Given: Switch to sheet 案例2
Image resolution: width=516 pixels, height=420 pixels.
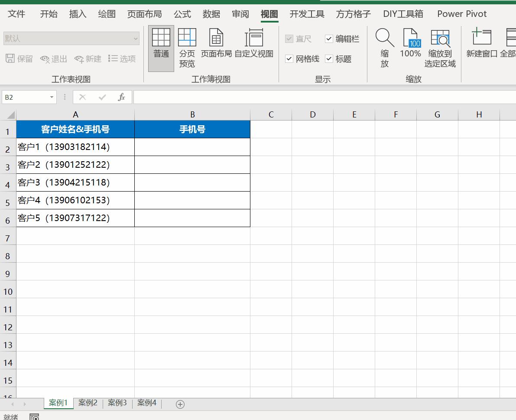Looking at the screenshot, I should [88, 403].
